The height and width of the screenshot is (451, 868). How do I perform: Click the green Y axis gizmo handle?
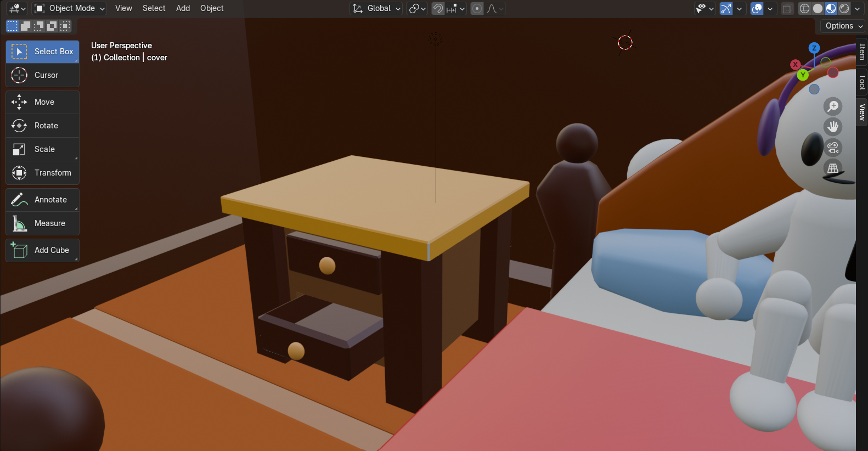pyautogui.click(x=803, y=75)
